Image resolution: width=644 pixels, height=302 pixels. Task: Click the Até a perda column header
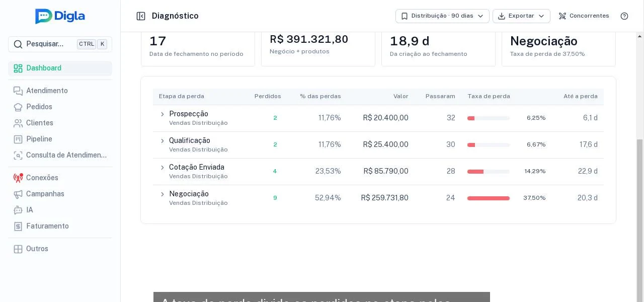point(581,97)
